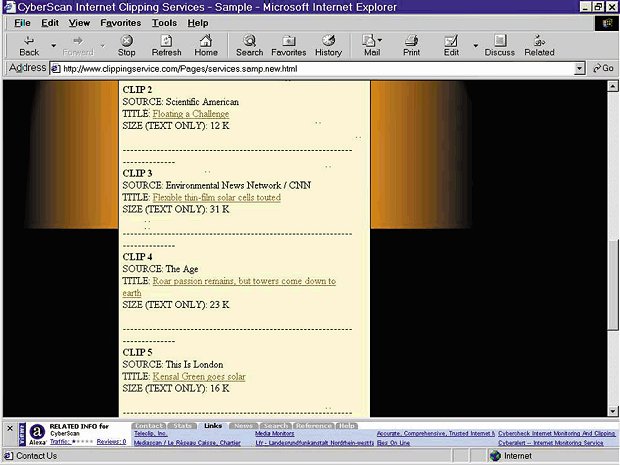This screenshot has width=620, height=465.
Task: Click the Discuss toolbar button
Action: [500, 46]
